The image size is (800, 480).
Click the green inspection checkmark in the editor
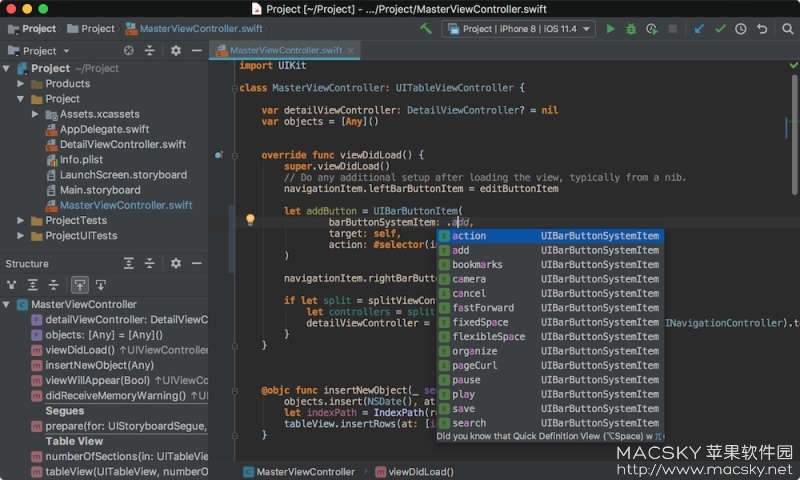tap(793, 65)
